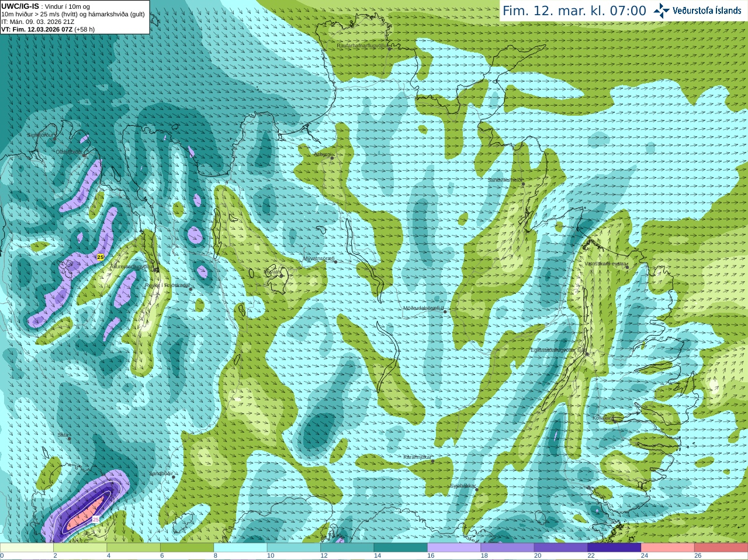This screenshot has height=560, width=748.
Task: Click the Ásbyrgi station label
Action: pos(322,155)
